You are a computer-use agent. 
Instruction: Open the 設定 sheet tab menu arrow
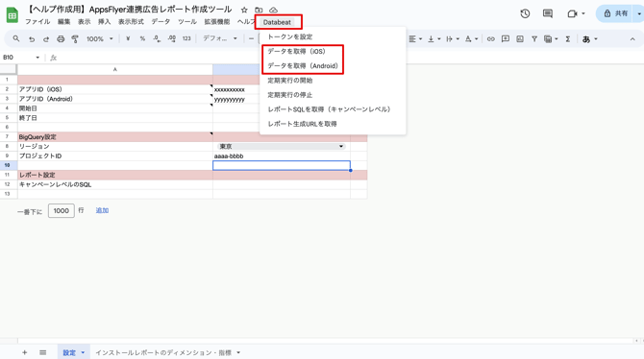(83, 352)
